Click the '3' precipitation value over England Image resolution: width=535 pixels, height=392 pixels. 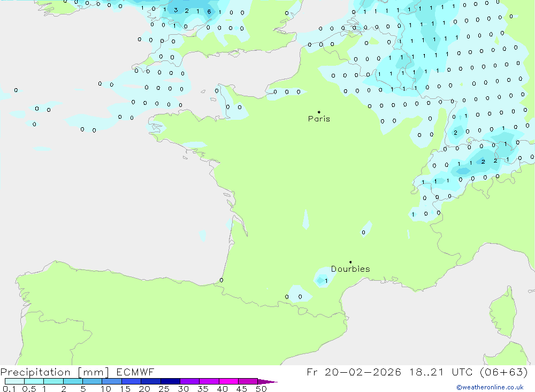[175, 10]
